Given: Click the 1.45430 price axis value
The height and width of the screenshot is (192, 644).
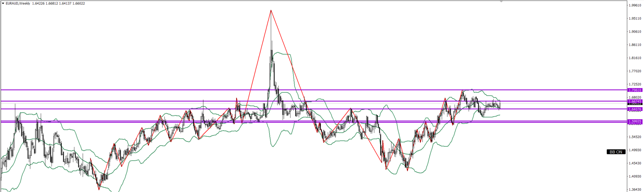Looking at the screenshot, I should click(635, 163).
